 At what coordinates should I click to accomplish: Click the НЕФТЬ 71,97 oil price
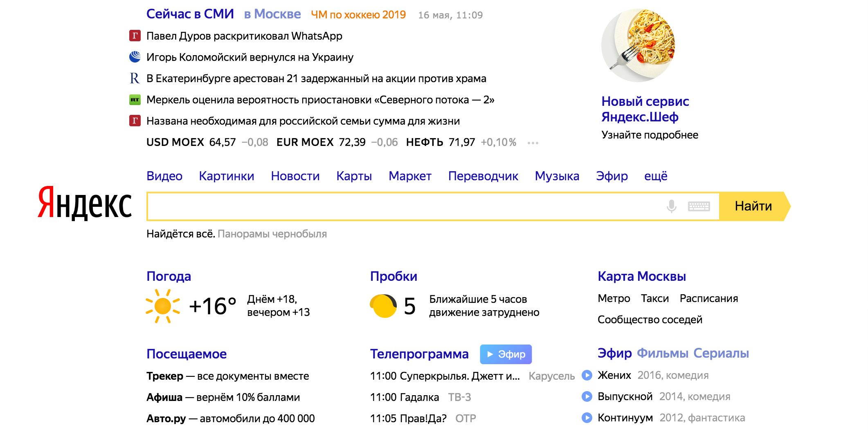441,142
